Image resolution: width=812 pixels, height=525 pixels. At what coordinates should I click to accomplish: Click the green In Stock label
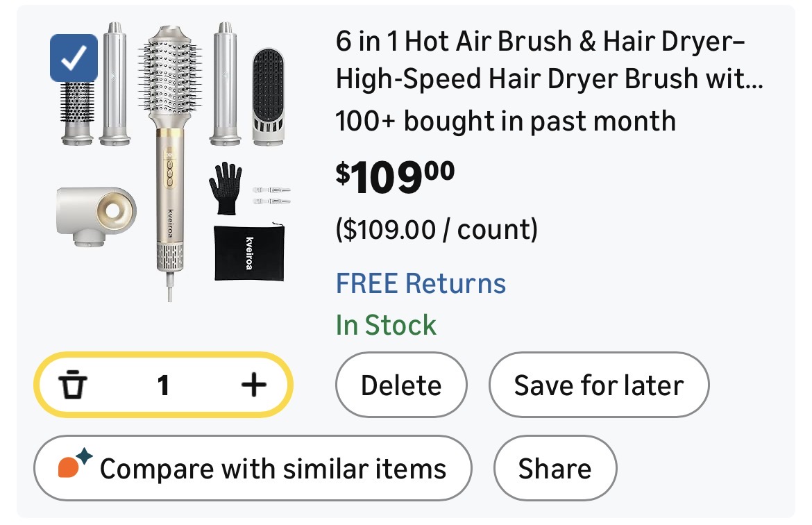(386, 325)
